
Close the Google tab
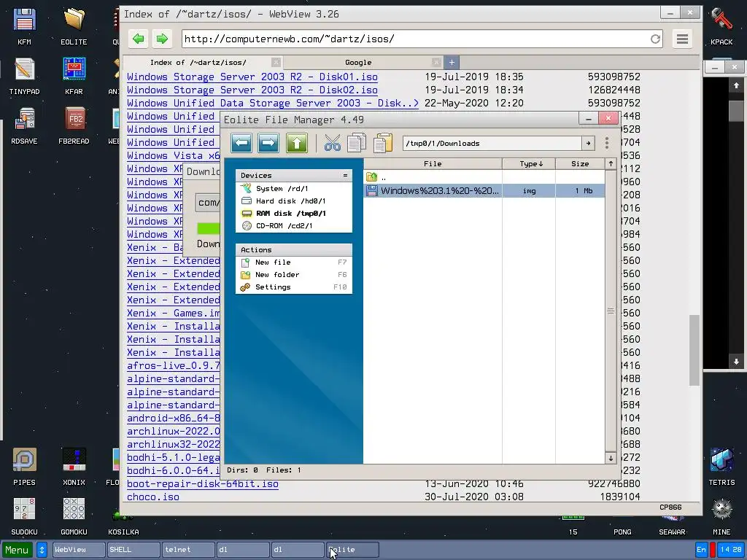(436, 63)
